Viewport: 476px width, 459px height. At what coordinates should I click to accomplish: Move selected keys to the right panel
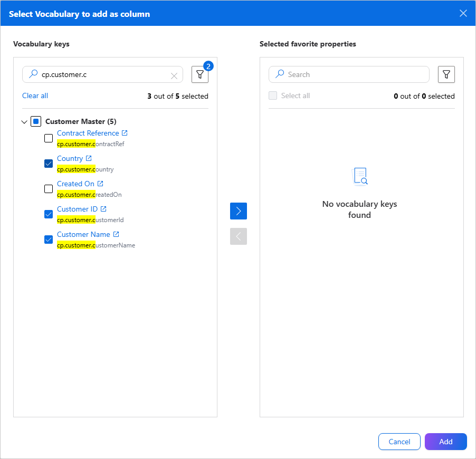pos(239,211)
